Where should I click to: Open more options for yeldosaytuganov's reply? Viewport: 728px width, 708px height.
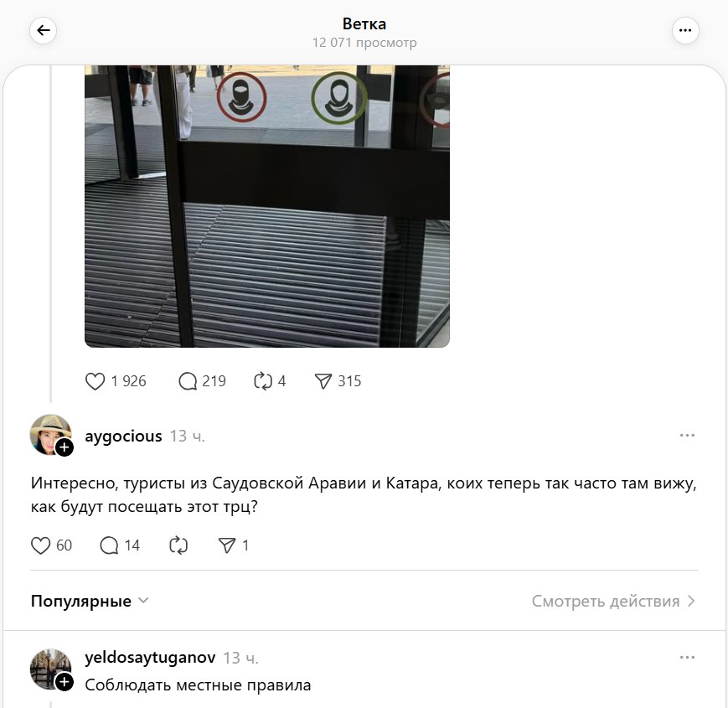[687, 658]
